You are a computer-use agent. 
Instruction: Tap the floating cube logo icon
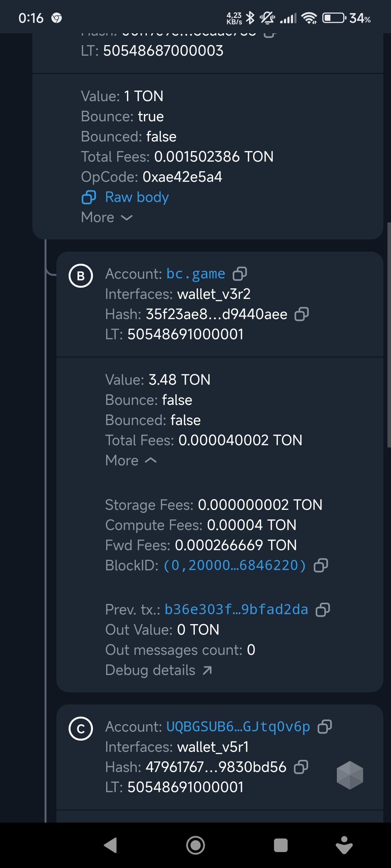click(x=350, y=775)
